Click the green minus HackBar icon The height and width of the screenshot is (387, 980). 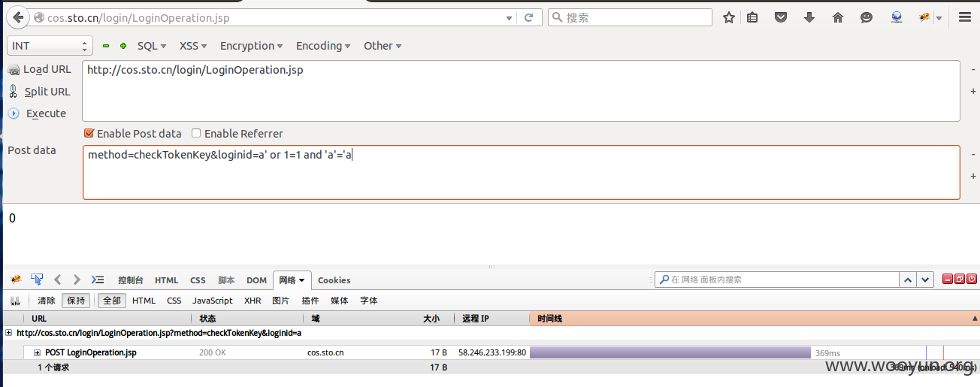(106, 46)
